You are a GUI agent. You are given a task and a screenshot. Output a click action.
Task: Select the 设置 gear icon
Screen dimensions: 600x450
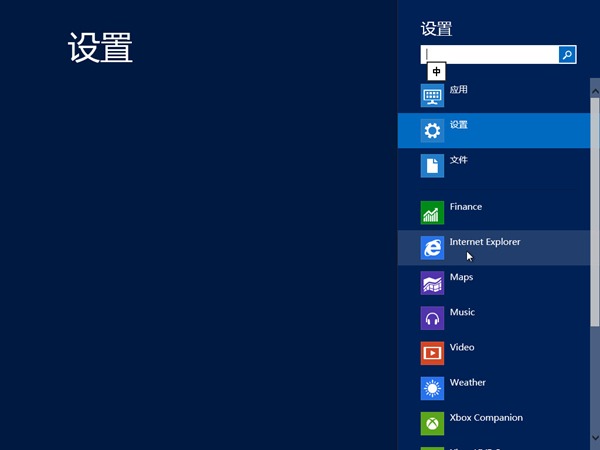(432, 131)
